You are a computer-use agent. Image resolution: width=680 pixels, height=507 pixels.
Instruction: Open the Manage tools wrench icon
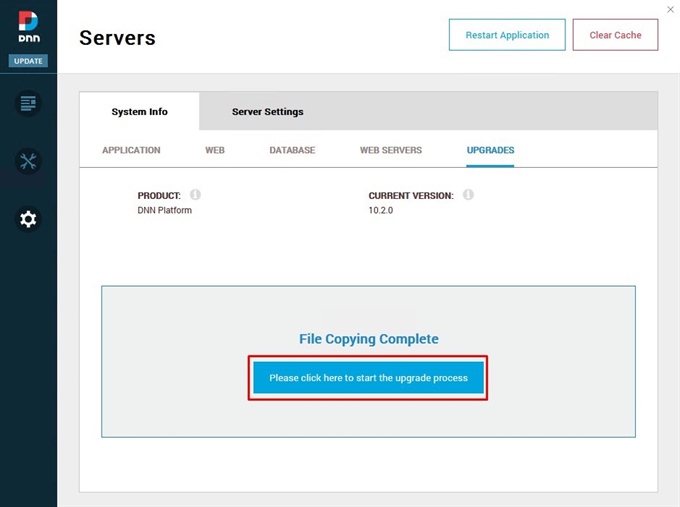pyautogui.click(x=28, y=161)
